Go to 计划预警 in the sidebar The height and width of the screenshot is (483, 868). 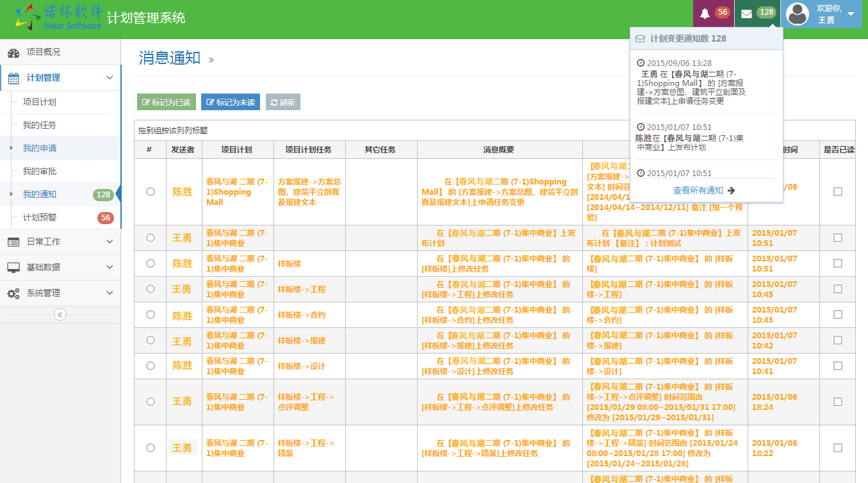pyautogui.click(x=40, y=217)
